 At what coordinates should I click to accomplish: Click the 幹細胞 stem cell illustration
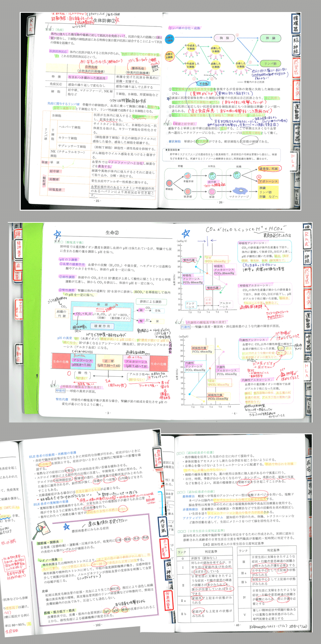click(x=169, y=183)
